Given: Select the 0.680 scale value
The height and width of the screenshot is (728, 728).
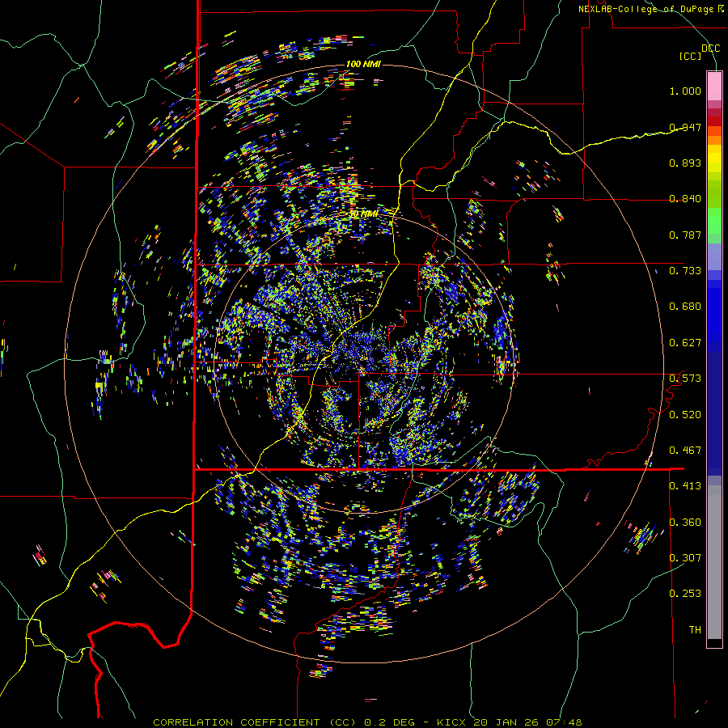Looking at the screenshot, I should click(x=685, y=307).
